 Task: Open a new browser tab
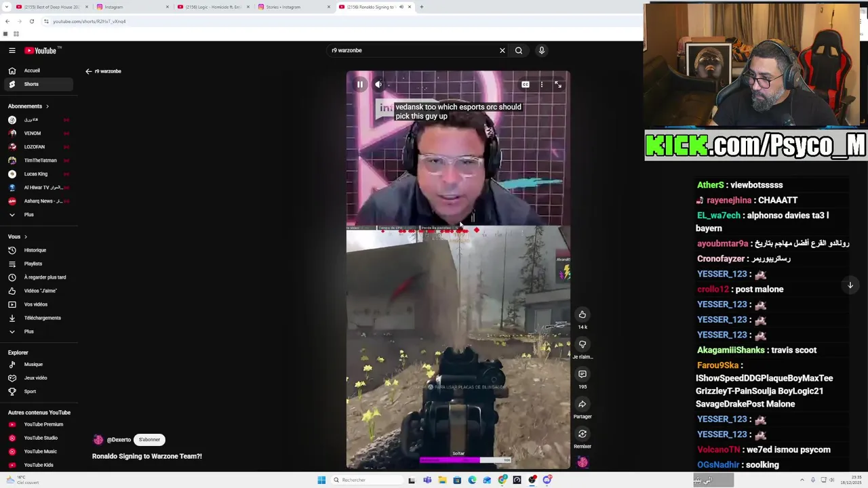pos(422,7)
